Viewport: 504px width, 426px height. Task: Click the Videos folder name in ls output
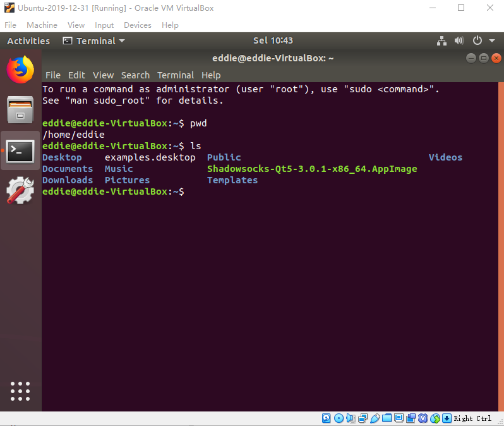[445, 157]
